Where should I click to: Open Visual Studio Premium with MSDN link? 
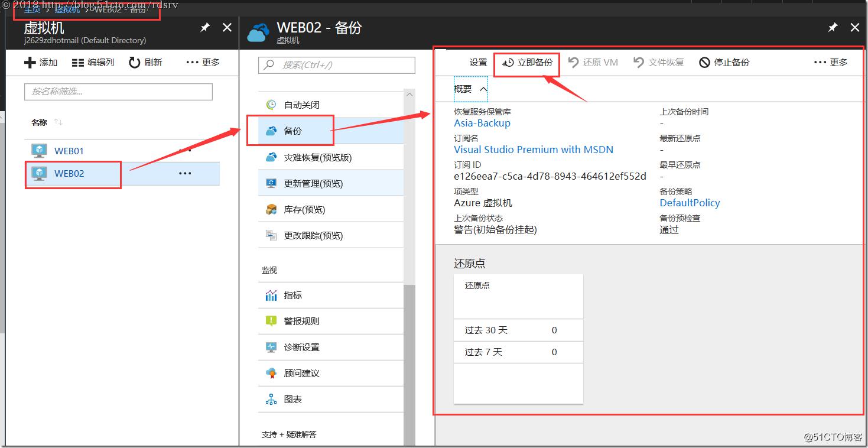click(x=534, y=150)
